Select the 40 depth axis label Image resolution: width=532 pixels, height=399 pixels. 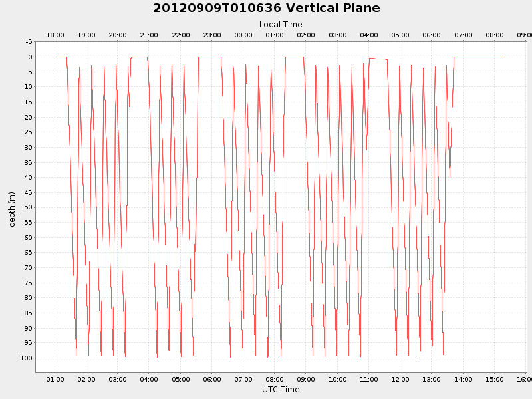click(x=29, y=177)
